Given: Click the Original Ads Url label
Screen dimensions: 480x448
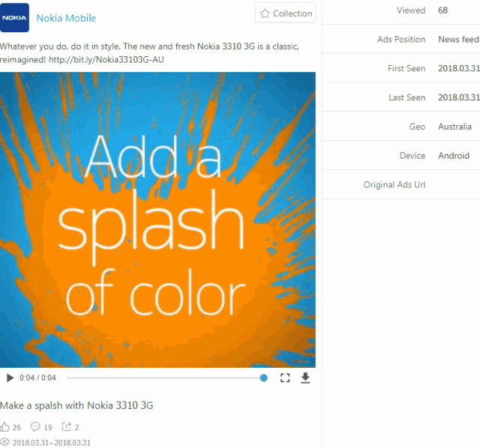Looking at the screenshot, I should [x=394, y=185].
